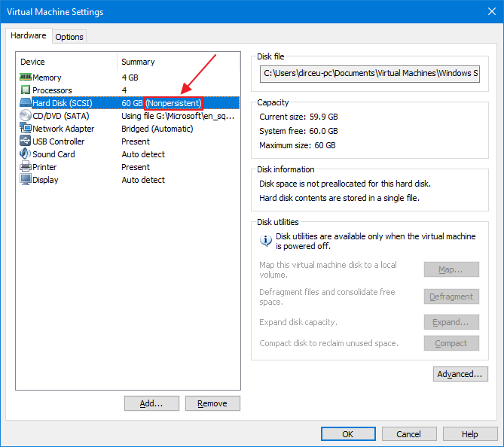Click the USB Controller icon
Viewport: 504px width, 447px height.
[x=26, y=141]
